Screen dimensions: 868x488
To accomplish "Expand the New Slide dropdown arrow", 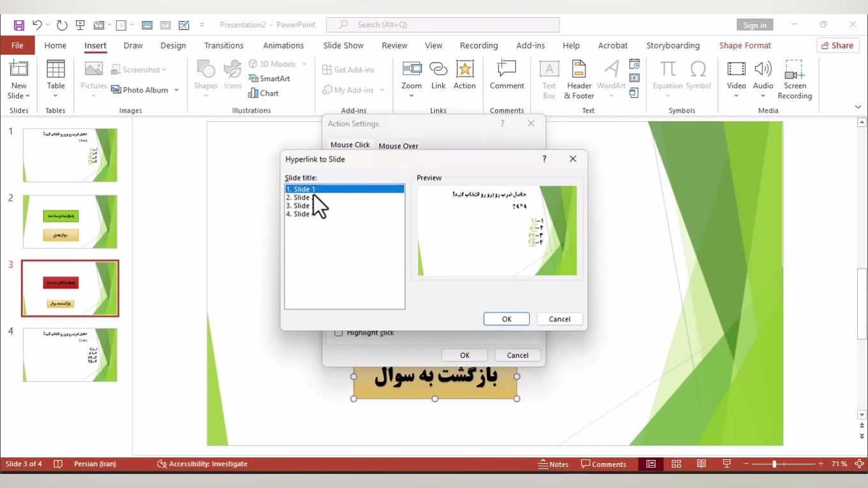I will point(27,96).
